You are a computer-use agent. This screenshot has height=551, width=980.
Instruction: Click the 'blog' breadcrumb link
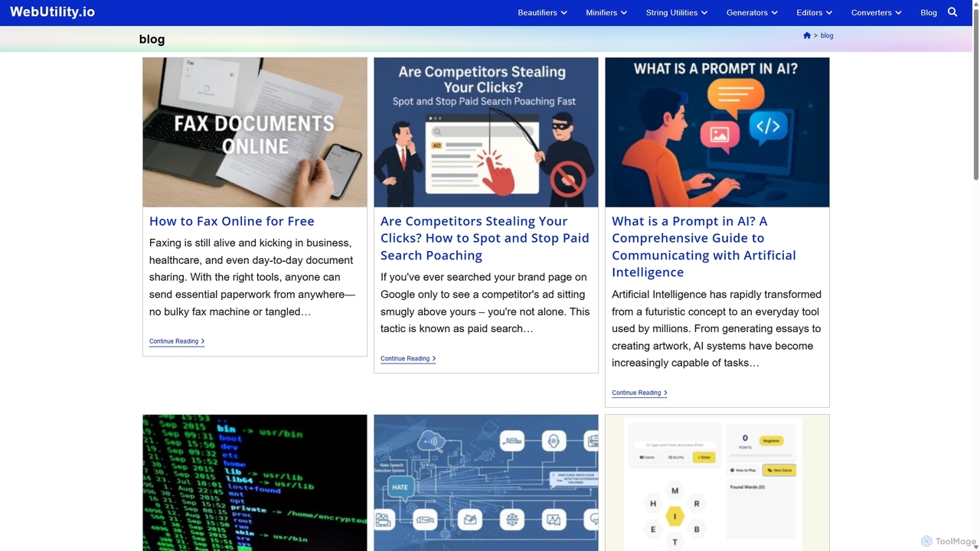827,35
